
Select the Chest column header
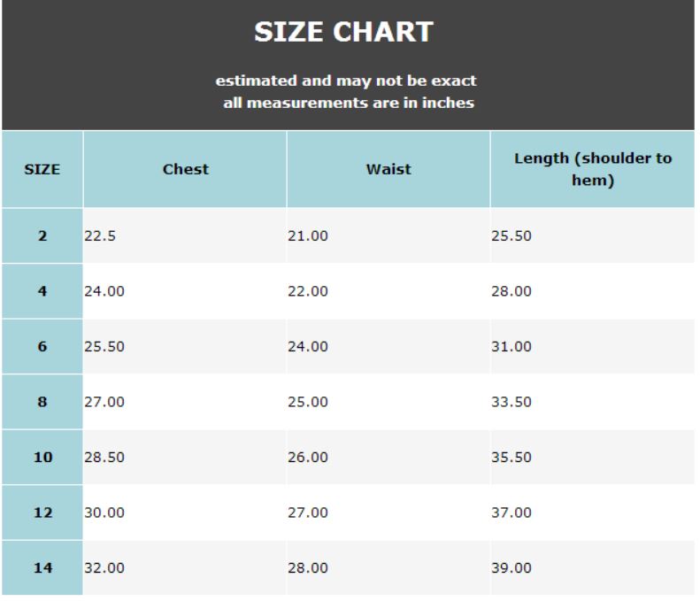186,169
